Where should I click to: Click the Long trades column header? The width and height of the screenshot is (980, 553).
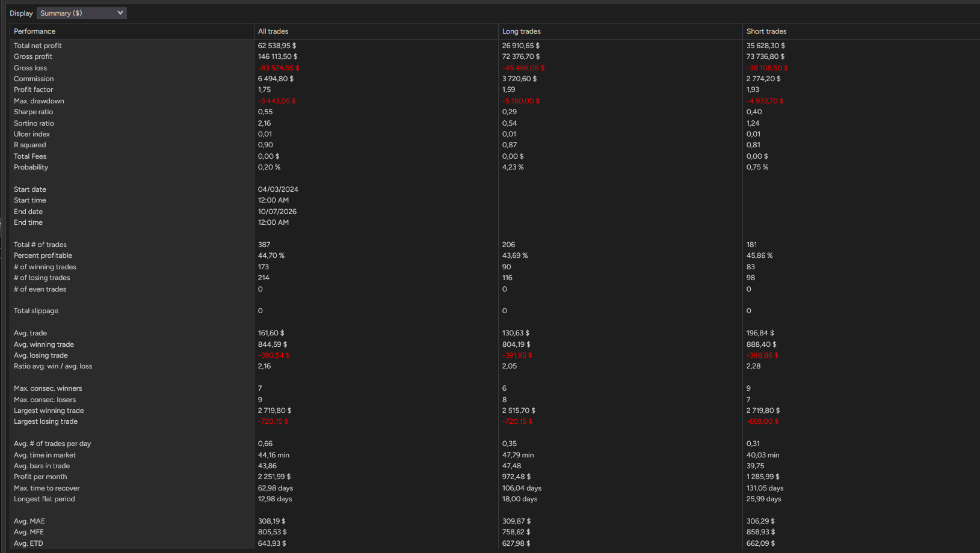click(x=522, y=31)
